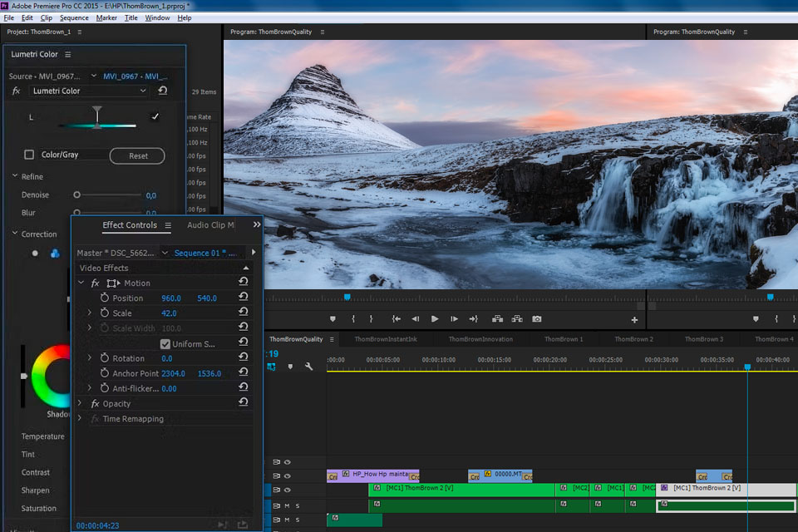The height and width of the screenshot is (532, 798).
Task: Reset the Position parameter
Action: [244, 296]
